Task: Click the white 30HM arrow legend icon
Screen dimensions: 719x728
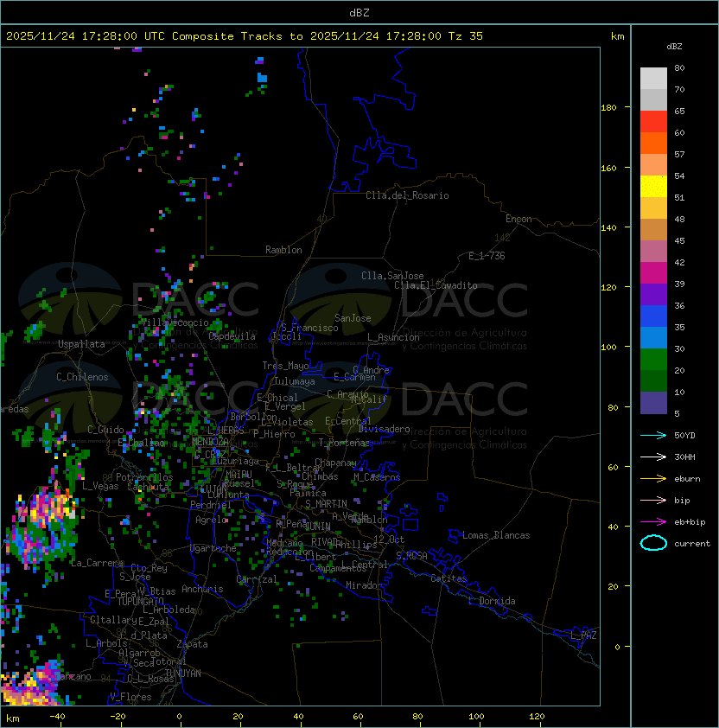Action: (653, 457)
